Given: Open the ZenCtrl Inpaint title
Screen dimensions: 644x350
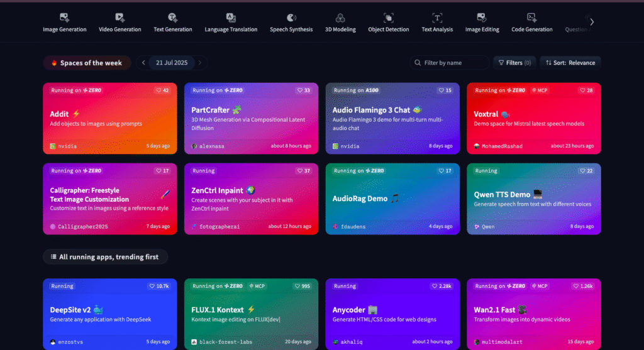Looking at the screenshot, I should 217,190.
